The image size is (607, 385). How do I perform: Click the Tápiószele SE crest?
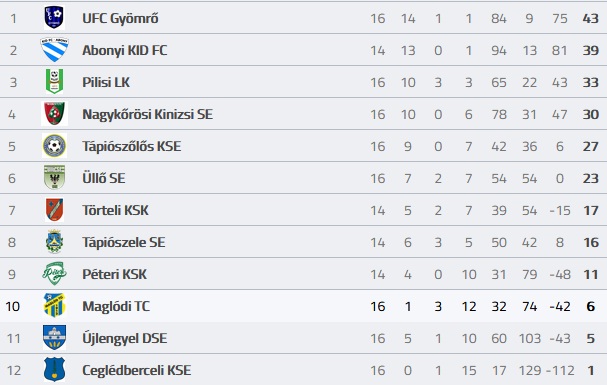[54, 241]
